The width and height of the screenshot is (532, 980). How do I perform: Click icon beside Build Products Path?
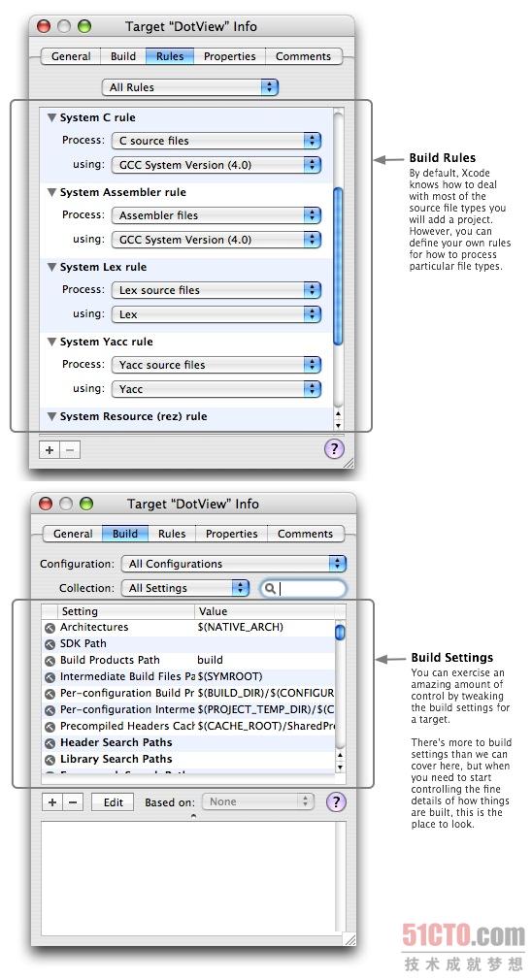click(50, 661)
